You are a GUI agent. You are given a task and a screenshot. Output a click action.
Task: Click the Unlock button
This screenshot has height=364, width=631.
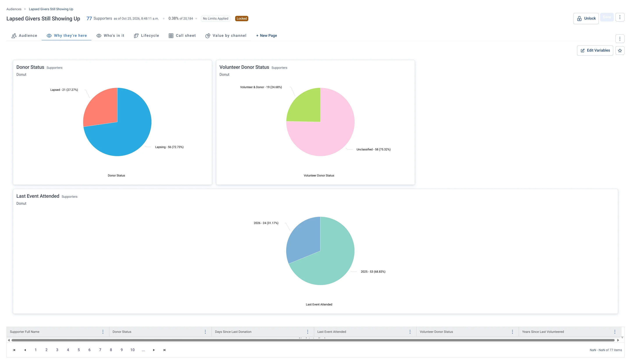[585, 18]
